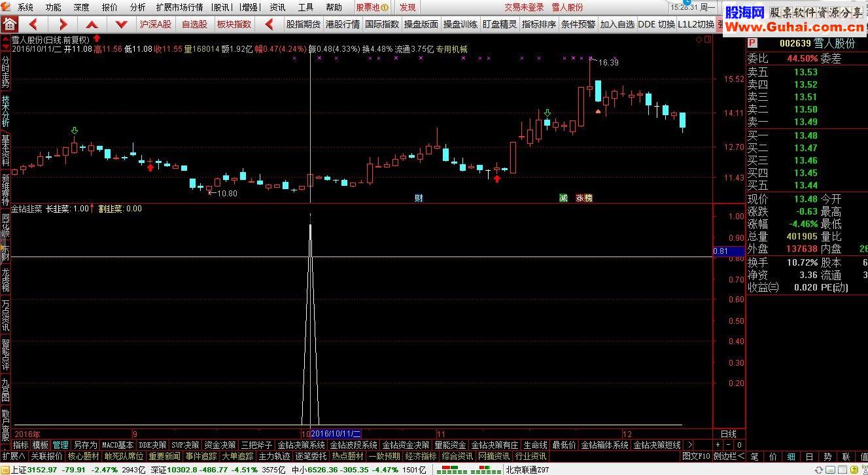Open the 分析 menu
The height and width of the screenshot is (475, 868).
point(138,8)
